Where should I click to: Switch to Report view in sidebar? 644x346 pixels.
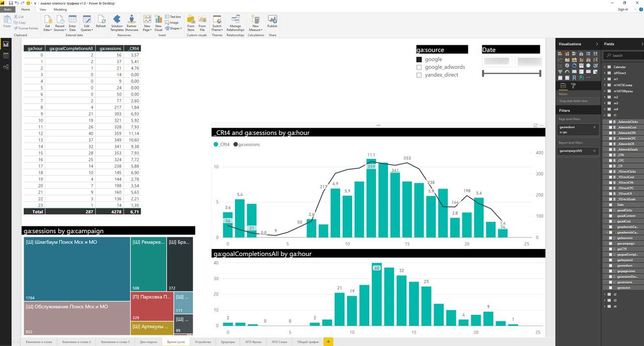pyautogui.click(x=6, y=44)
